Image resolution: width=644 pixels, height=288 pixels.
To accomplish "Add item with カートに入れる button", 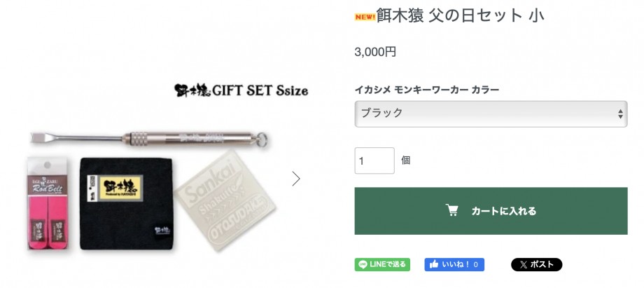I will 491,211.
